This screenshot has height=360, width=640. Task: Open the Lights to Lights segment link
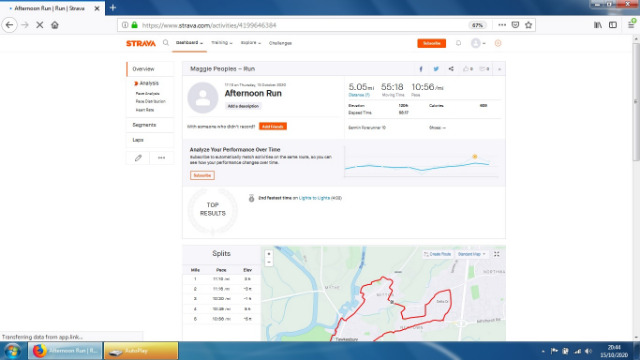tap(314, 198)
